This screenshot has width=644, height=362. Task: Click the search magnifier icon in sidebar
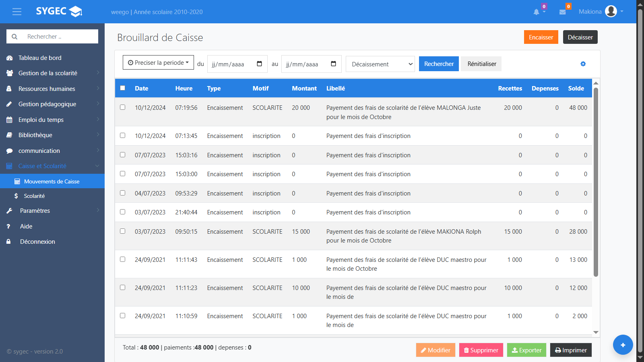tap(14, 37)
